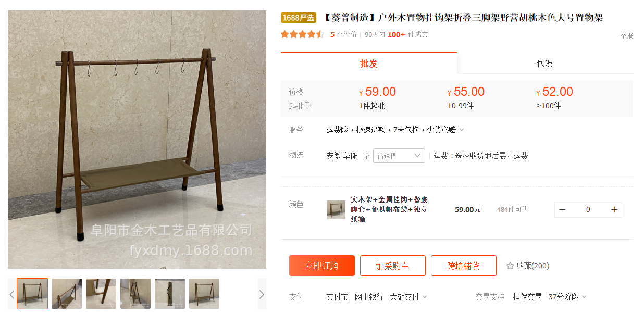Select the color option swatch image
644x326 pixels.
tap(336, 209)
